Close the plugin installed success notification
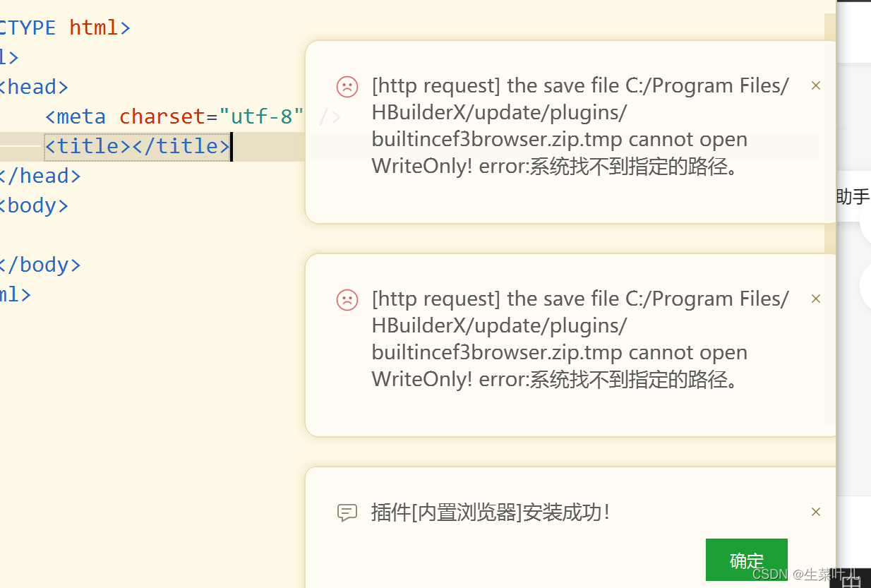 pyautogui.click(x=816, y=512)
